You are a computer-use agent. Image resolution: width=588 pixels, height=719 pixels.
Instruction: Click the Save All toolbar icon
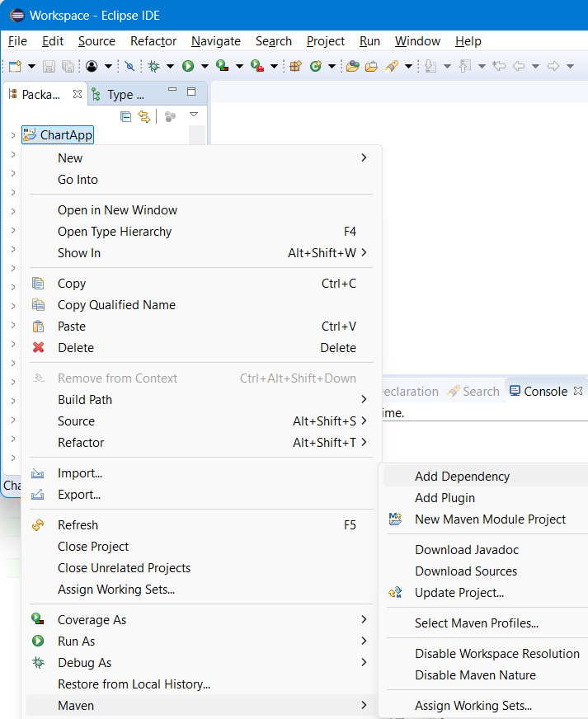tap(68, 67)
